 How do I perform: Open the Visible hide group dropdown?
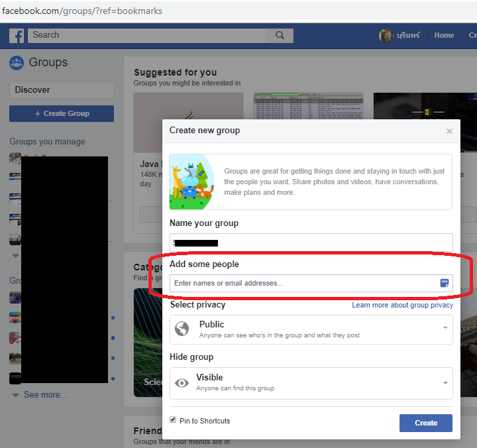pyautogui.click(x=311, y=383)
